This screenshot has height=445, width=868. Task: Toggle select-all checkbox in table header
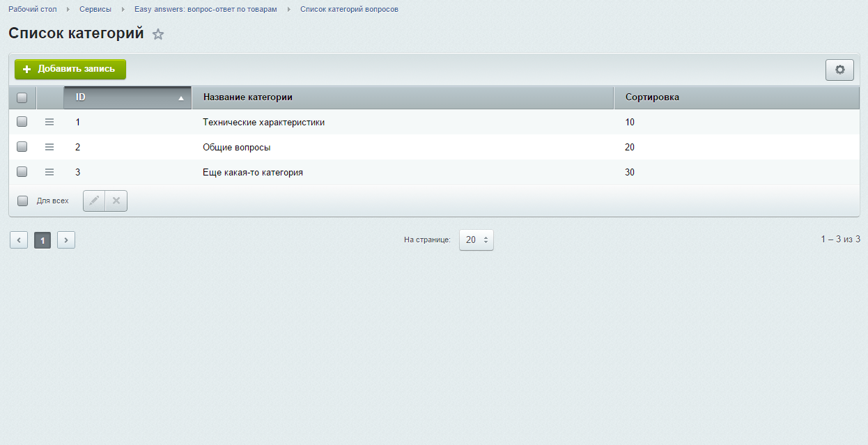(22, 97)
